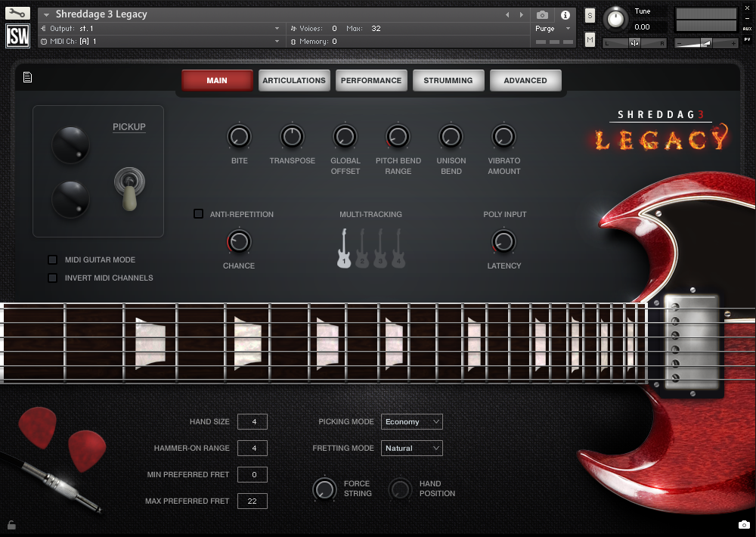This screenshot has width=756, height=537.
Task: Open the Strumming tab
Action: coord(448,79)
